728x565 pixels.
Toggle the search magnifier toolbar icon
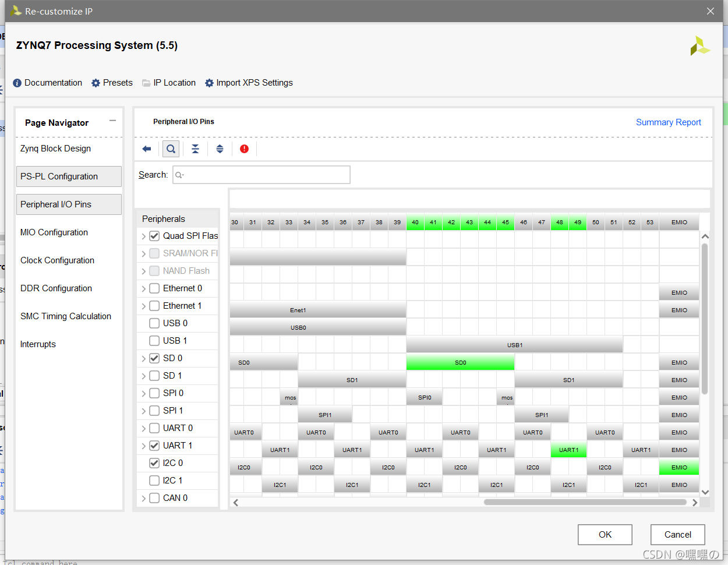pos(171,149)
